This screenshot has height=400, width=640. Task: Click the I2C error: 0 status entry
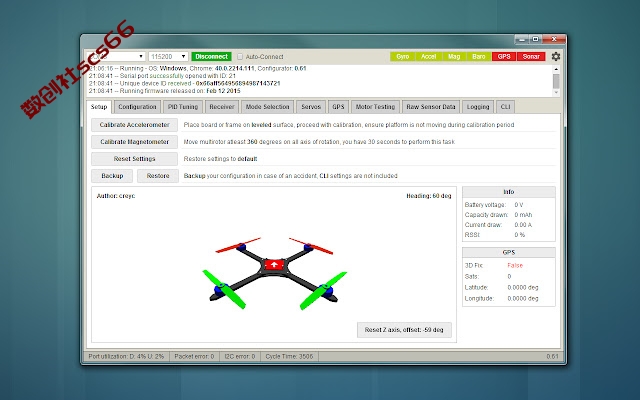click(240, 356)
